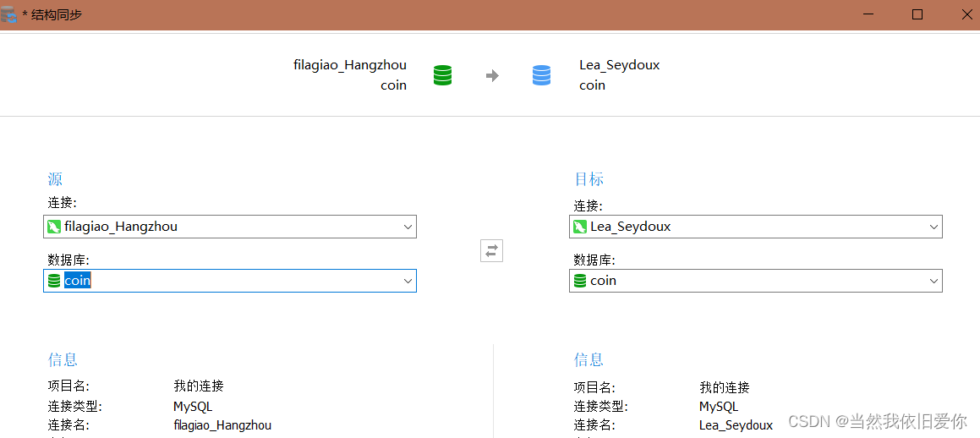This screenshot has width=980, height=438.
Task: Click the 目标 section heading
Action: (x=589, y=179)
